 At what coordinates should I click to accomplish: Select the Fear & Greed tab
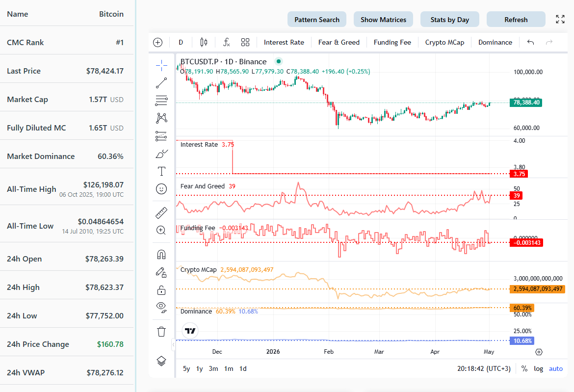click(339, 43)
